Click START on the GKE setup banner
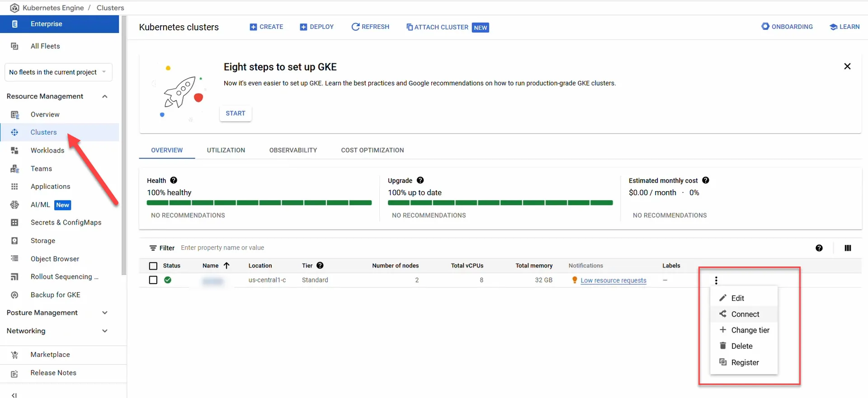 pyautogui.click(x=236, y=113)
